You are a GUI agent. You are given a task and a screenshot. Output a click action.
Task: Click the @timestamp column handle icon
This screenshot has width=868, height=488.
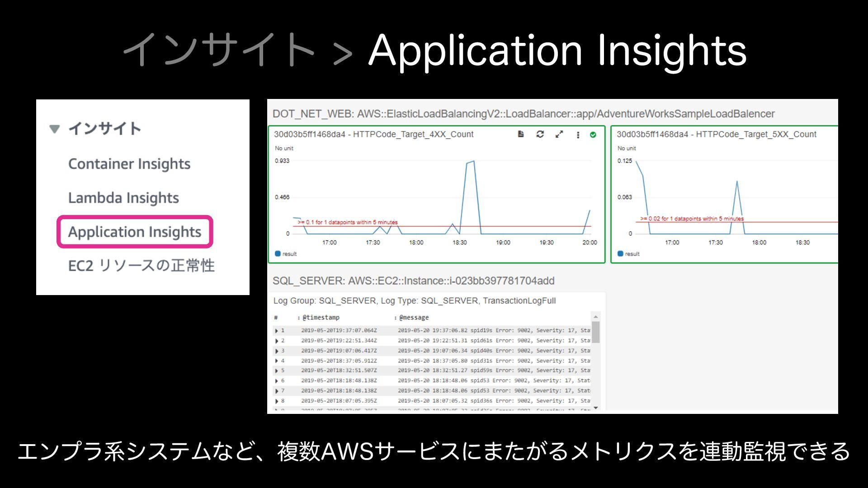tap(298, 318)
